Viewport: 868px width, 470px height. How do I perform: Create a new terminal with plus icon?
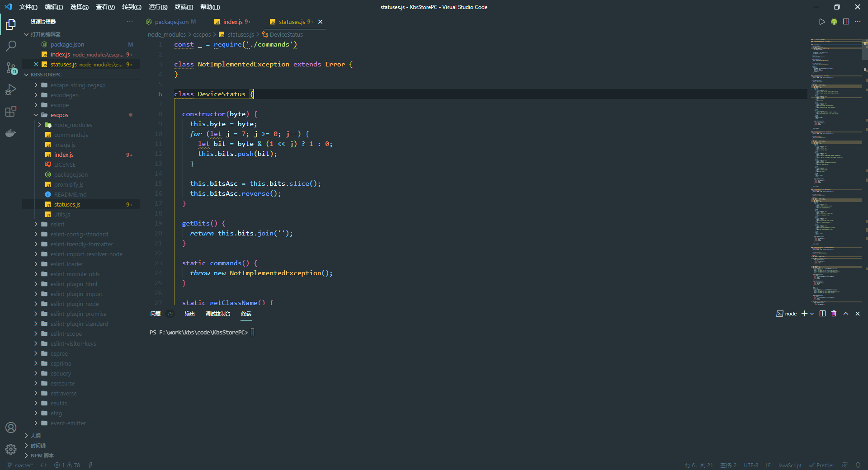click(804, 314)
